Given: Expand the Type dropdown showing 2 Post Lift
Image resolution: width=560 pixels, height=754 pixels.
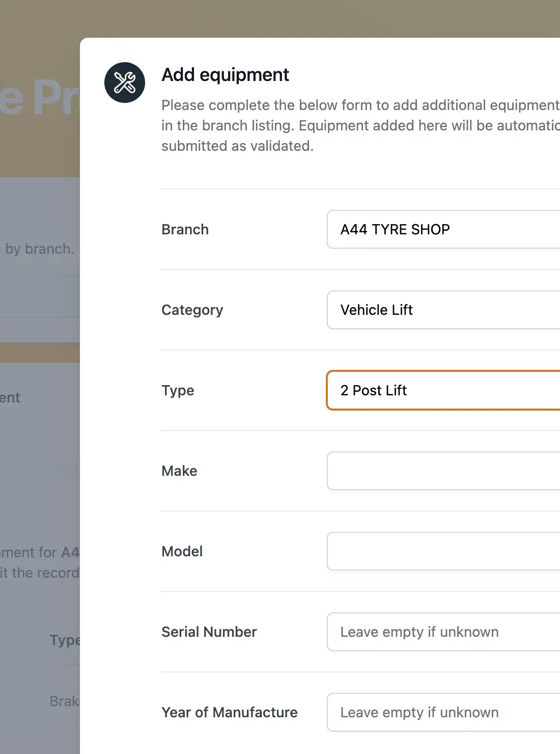Looking at the screenshot, I should pos(443,390).
